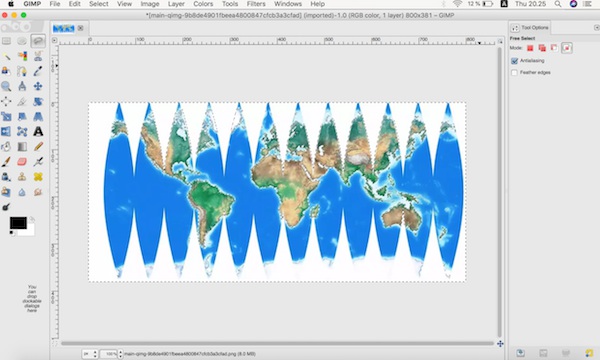Select the Ellipse Select tool
Image resolution: width=600 pixels, height=360 pixels.
[22, 41]
